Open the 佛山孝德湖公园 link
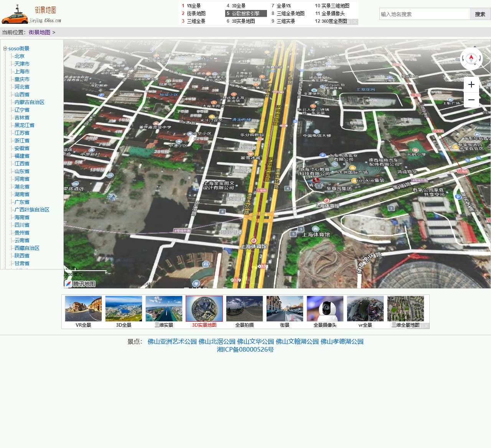The image size is (491, 448). point(342,341)
